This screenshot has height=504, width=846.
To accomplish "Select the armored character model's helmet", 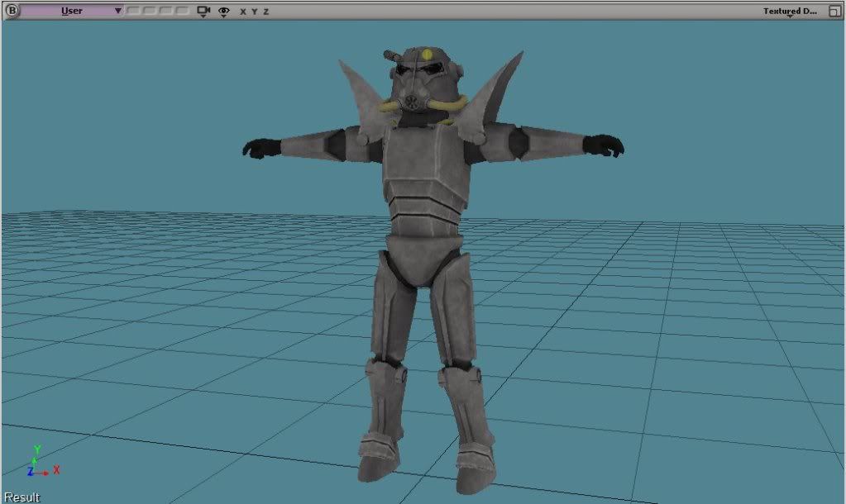I will pyautogui.click(x=426, y=80).
